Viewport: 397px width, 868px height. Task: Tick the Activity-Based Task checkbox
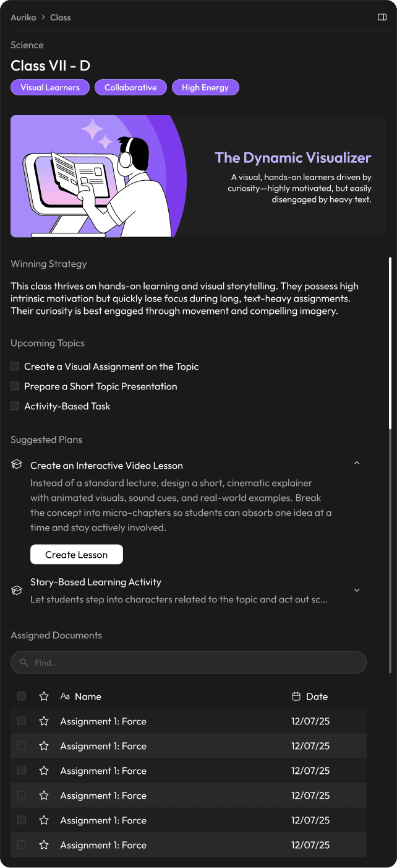[x=15, y=406]
